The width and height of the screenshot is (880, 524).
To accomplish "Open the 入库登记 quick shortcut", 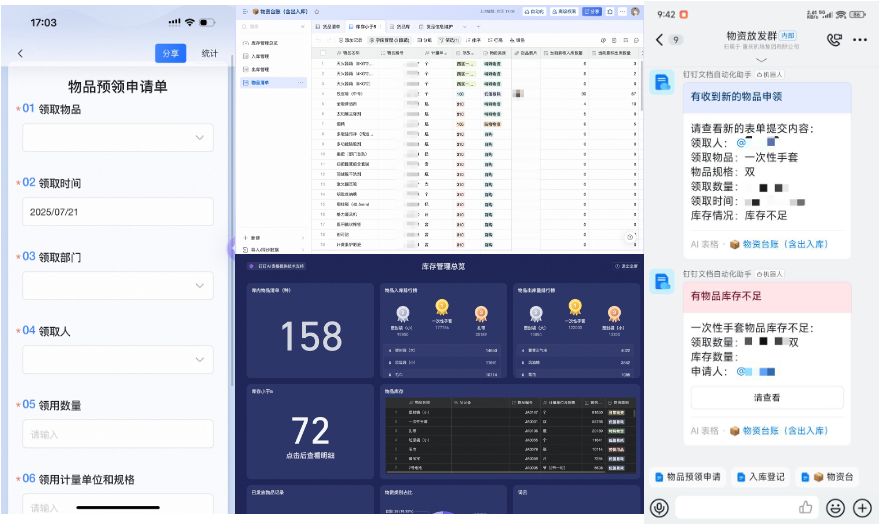I will [x=760, y=477].
